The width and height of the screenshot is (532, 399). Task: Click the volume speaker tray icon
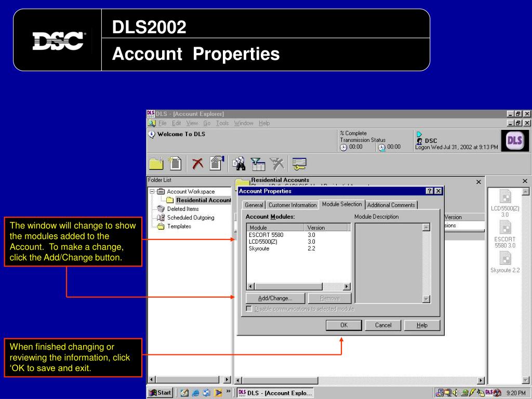(x=455, y=393)
